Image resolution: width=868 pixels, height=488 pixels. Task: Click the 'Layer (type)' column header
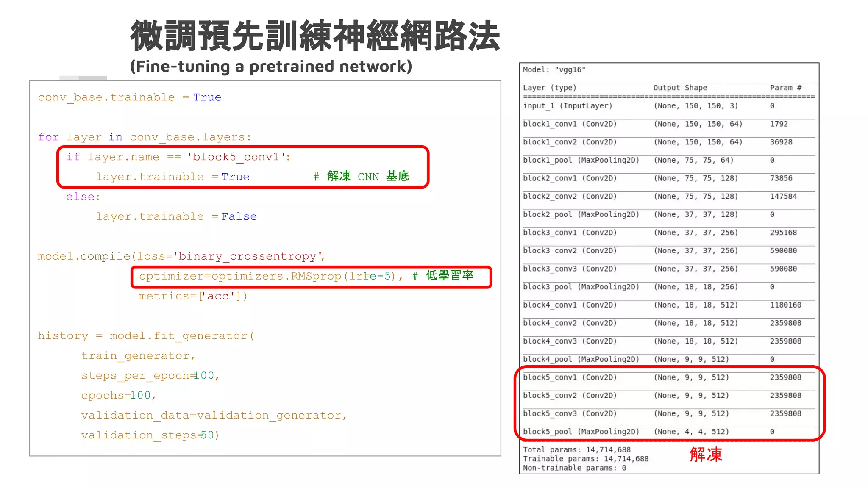click(550, 88)
